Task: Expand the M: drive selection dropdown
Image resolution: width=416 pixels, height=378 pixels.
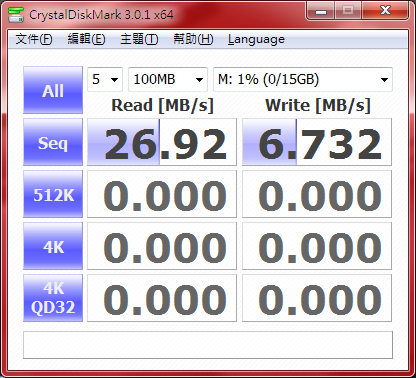Action: 303,79
